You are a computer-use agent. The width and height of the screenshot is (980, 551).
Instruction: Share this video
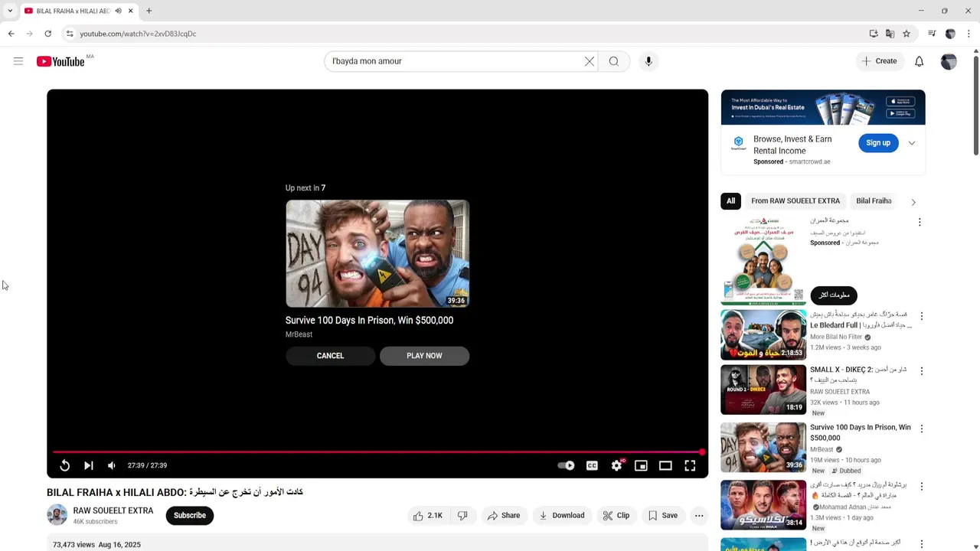(x=503, y=516)
